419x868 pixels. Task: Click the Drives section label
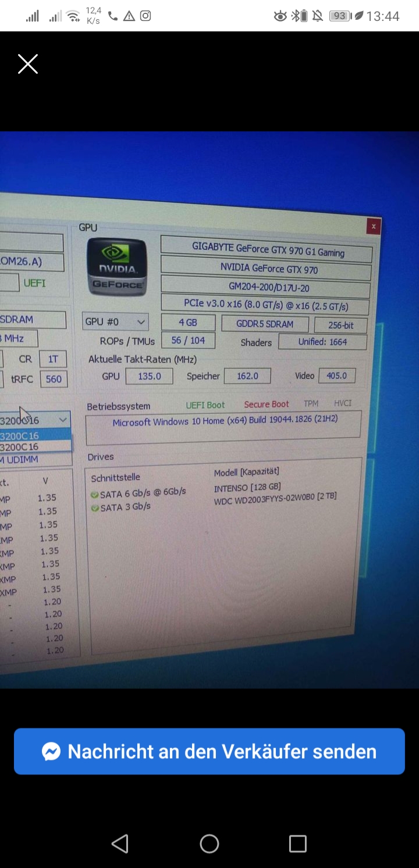(101, 457)
